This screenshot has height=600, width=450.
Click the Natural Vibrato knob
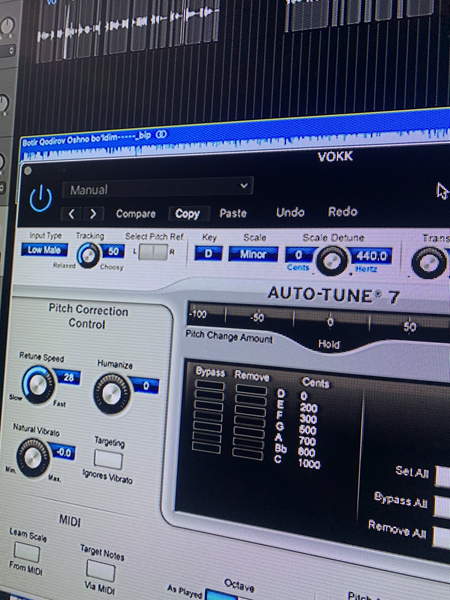tap(33, 458)
